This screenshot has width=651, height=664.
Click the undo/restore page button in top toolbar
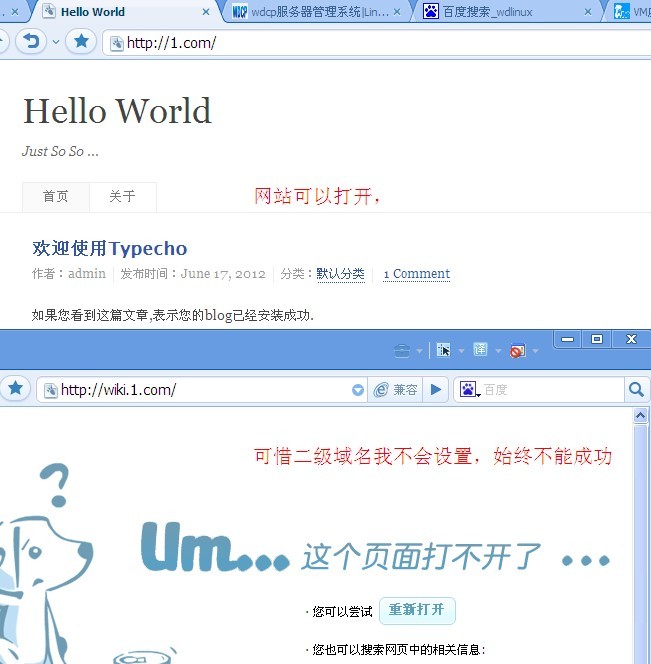[30, 42]
